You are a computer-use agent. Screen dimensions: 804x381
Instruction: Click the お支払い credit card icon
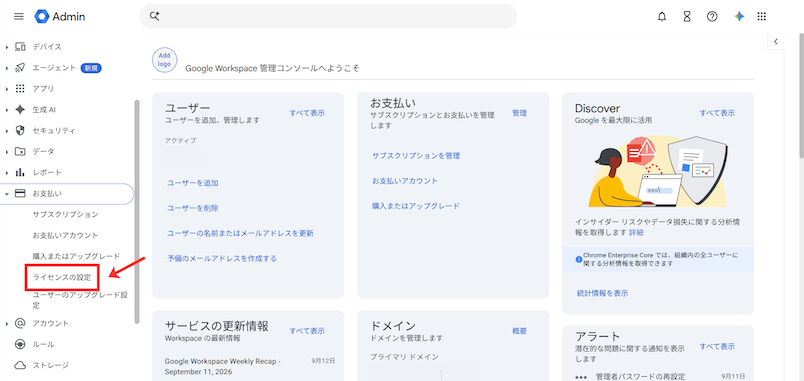tap(21, 193)
